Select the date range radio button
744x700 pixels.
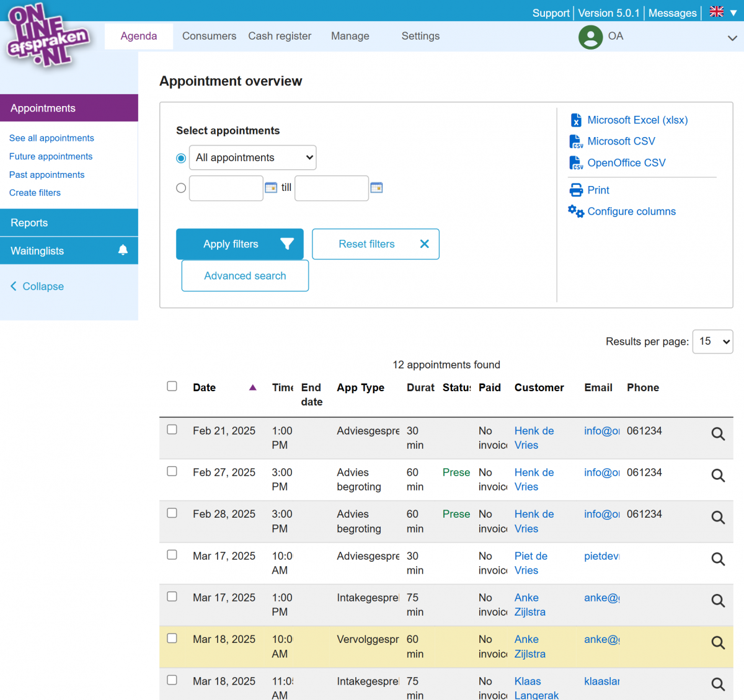pyautogui.click(x=181, y=188)
